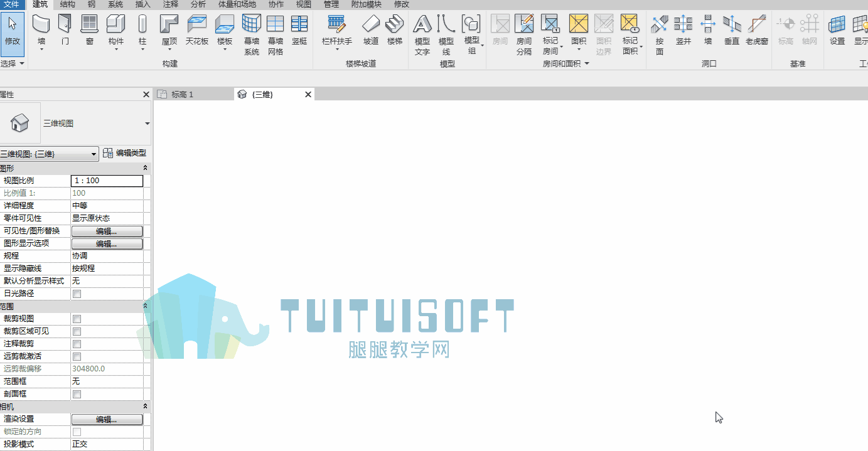Open the 视图 ribbon tab
This screenshot has height=451, width=868.
tap(304, 4)
